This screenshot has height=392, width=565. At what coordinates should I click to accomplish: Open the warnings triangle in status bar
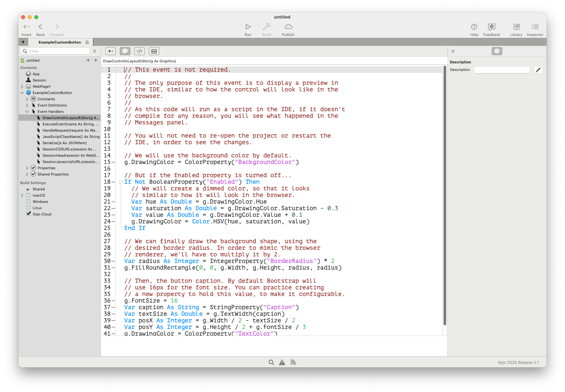(x=282, y=362)
